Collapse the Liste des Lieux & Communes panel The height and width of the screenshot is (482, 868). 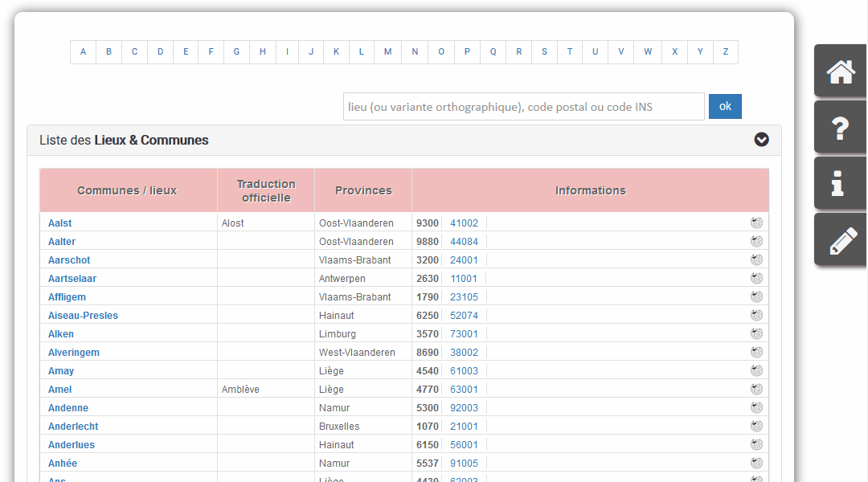[x=761, y=140]
